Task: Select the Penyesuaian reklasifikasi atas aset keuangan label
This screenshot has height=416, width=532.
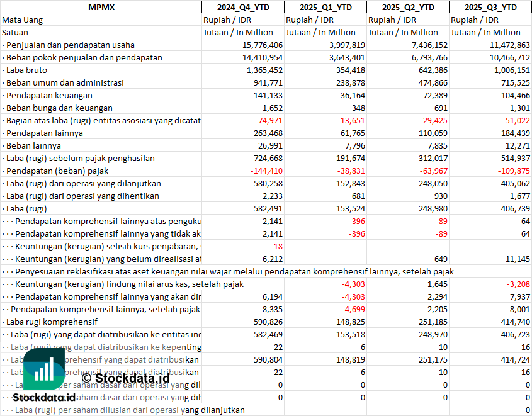Action: coord(234,271)
